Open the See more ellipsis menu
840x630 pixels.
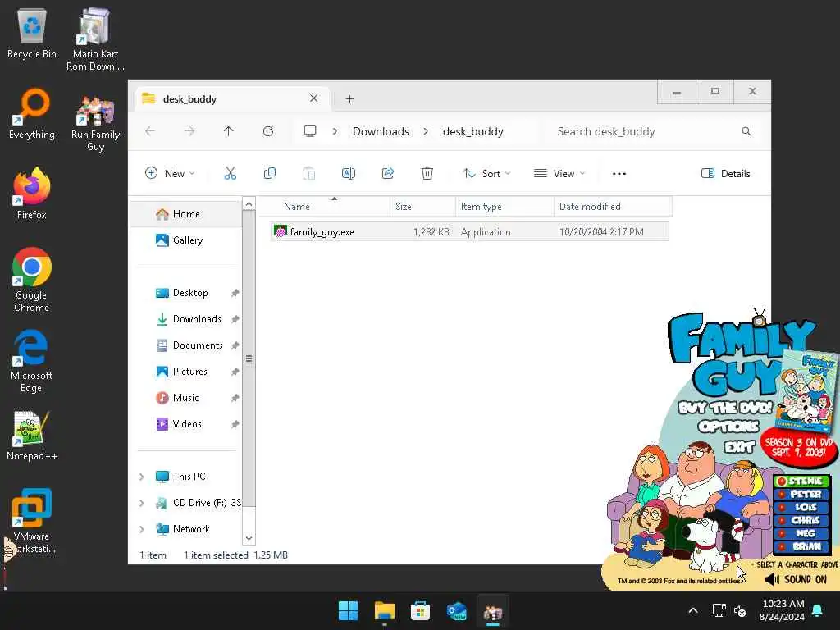[619, 174]
